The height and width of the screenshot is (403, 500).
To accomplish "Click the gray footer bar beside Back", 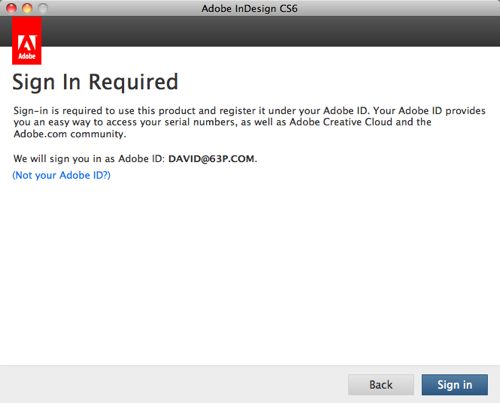I will pyautogui.click(x=173, y=384).
